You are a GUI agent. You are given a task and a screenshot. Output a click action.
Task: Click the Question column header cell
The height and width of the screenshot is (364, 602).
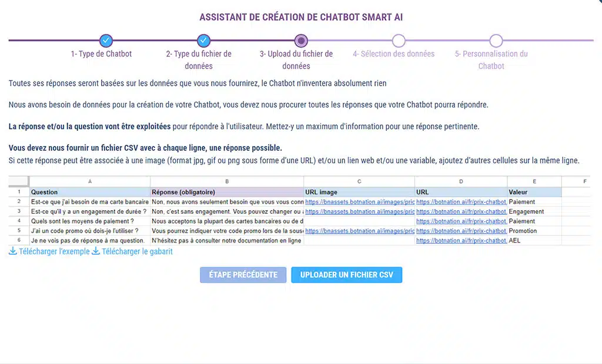coord(89,192)
